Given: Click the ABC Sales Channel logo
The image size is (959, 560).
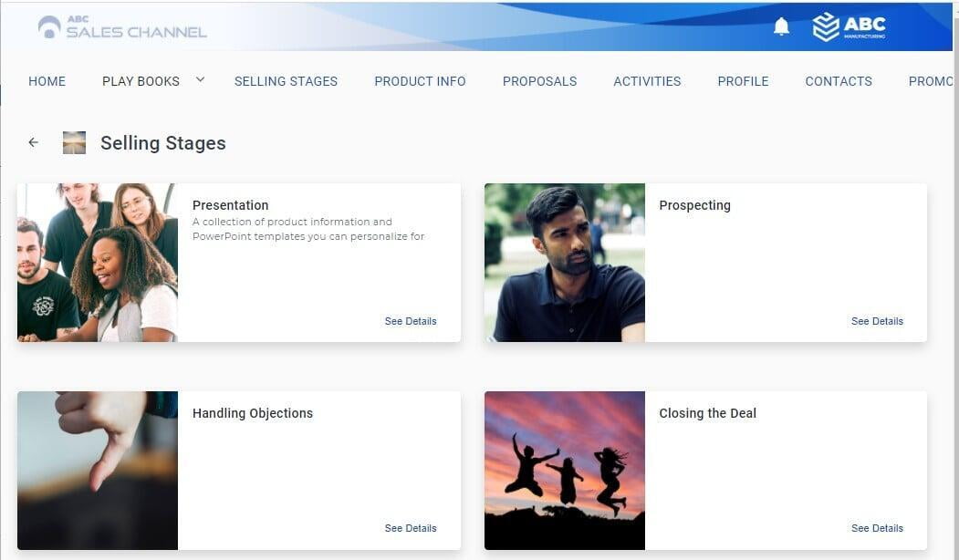Looking at the screenshot, I should [x=122, y=27].
